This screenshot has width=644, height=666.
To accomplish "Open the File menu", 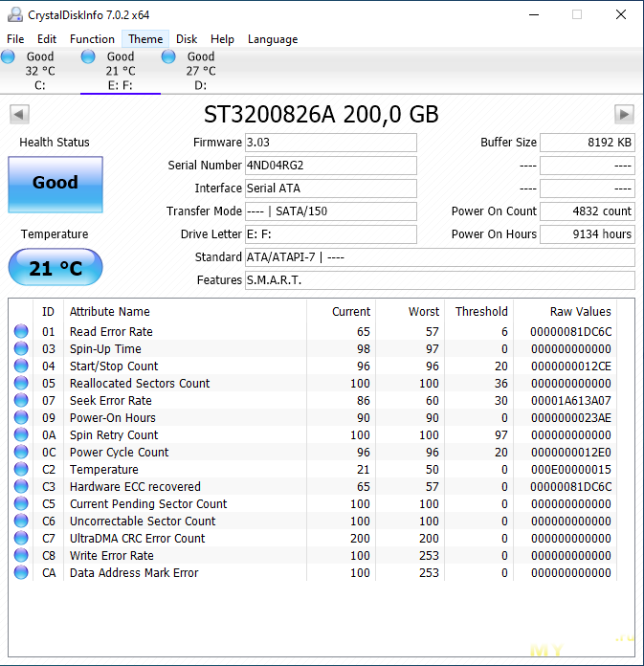I will pyautogui.click(x=15, y=39).
